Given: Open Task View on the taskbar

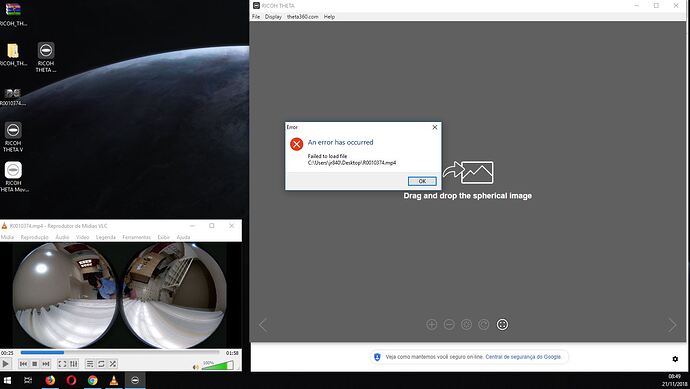Looking at the screenshot, I should coord(28,380).
